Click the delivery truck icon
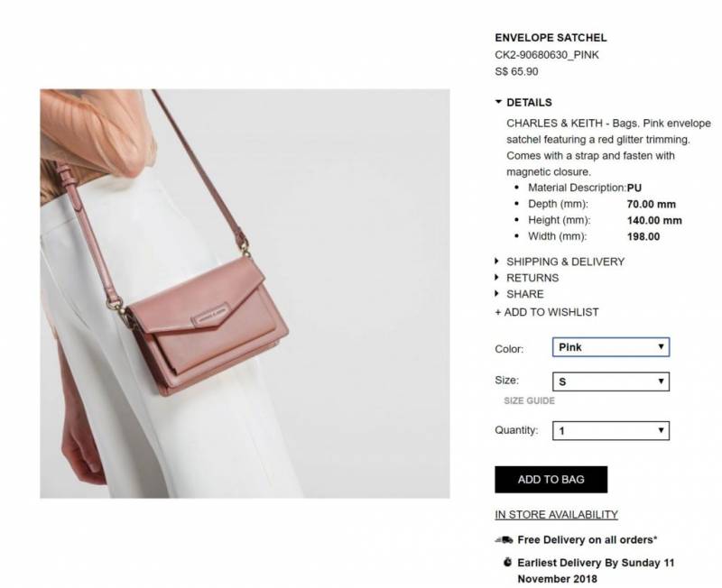The image size is (722, 588). [504, 539]
